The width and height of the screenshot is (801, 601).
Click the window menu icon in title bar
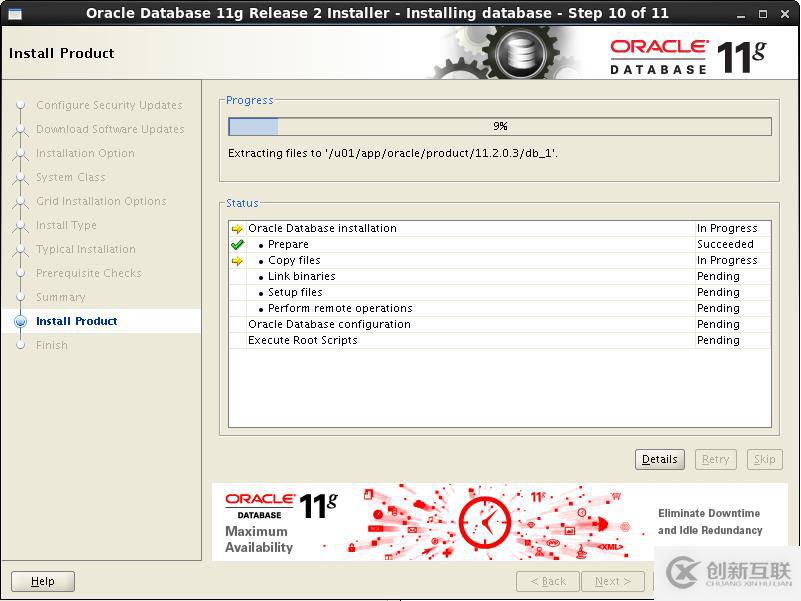pyautogui.click(x=15, y=14)
